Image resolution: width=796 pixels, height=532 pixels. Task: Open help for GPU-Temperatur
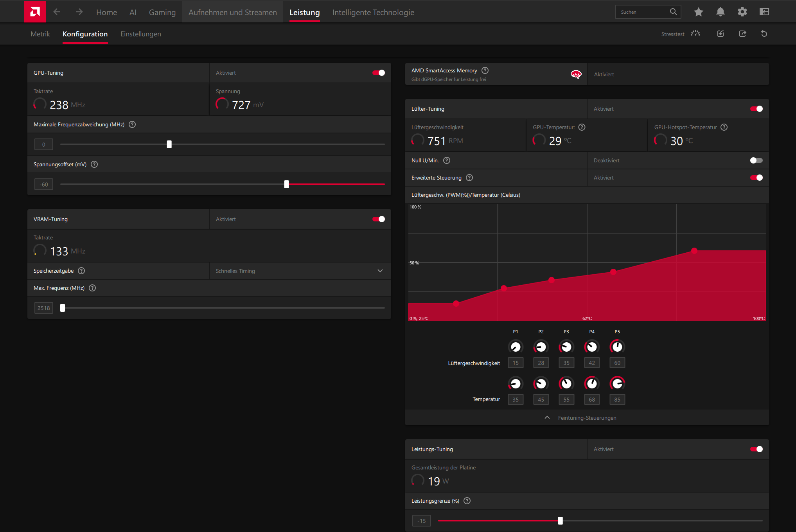[582, 127]
